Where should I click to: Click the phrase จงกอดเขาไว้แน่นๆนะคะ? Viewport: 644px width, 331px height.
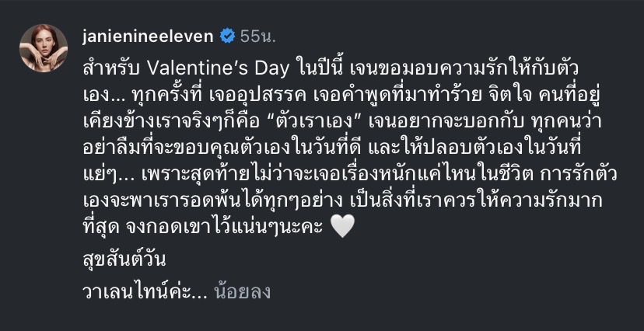[x=225, y=228]
